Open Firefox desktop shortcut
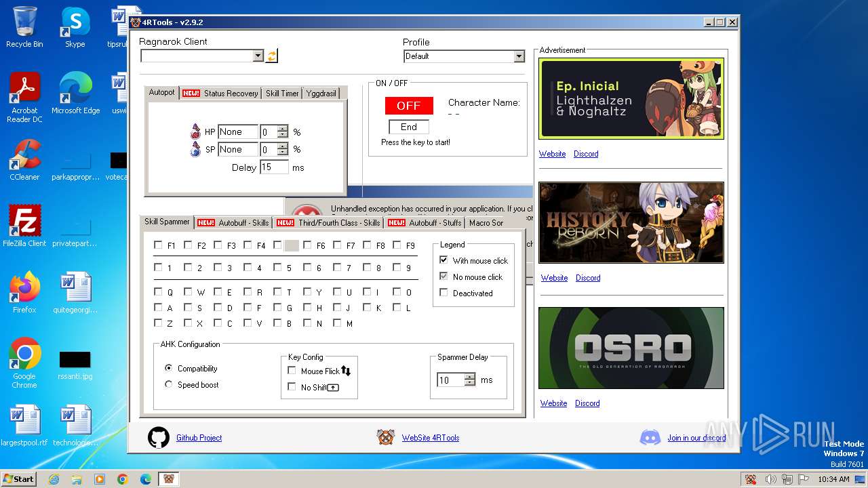Viewport: 868px width, 488px height. pyautogui.click(x=24, y=292)
